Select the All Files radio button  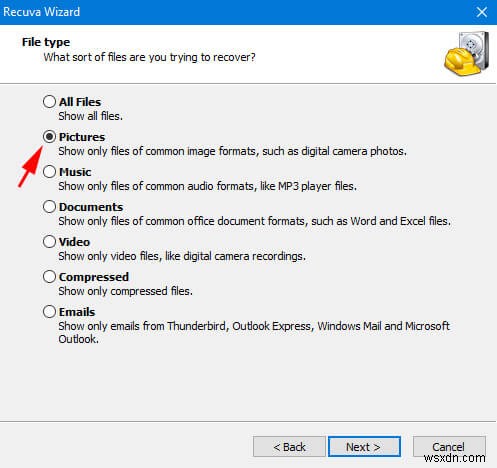point(49,102)
